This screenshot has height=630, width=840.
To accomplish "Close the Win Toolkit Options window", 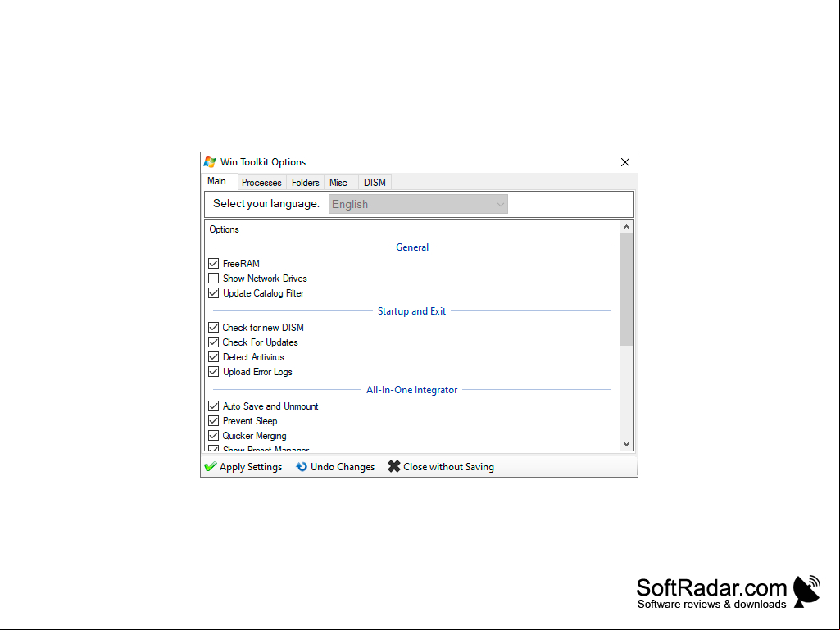I will coord(625,162).
